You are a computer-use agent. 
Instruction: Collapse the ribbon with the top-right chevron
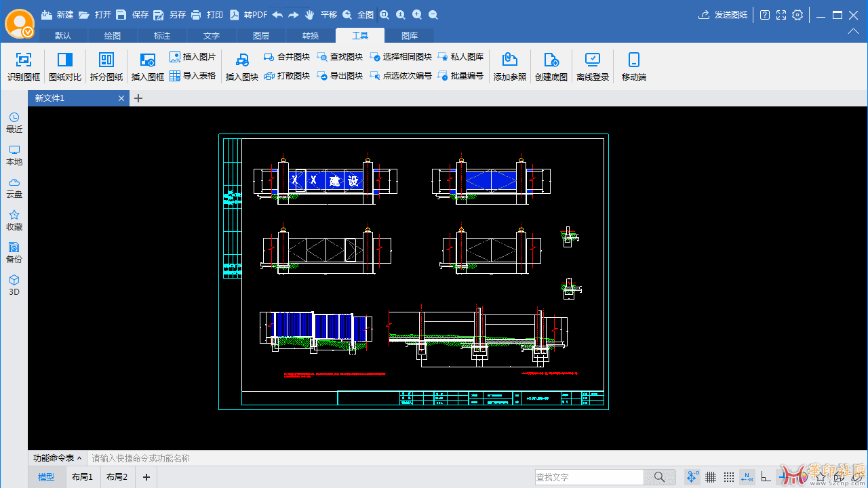854,31
